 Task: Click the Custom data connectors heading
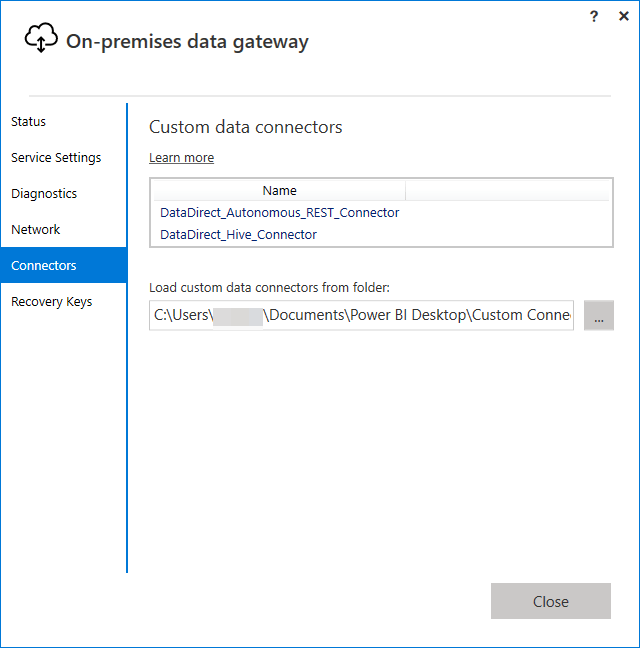(245, 127)
